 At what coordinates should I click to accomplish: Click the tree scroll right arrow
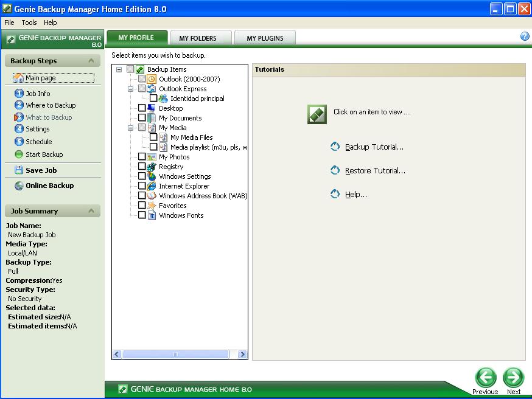tap(242, 354)
